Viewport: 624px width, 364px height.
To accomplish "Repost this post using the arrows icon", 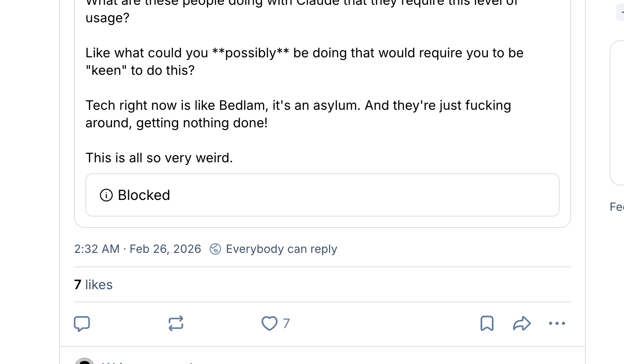I will click(175, 323).
